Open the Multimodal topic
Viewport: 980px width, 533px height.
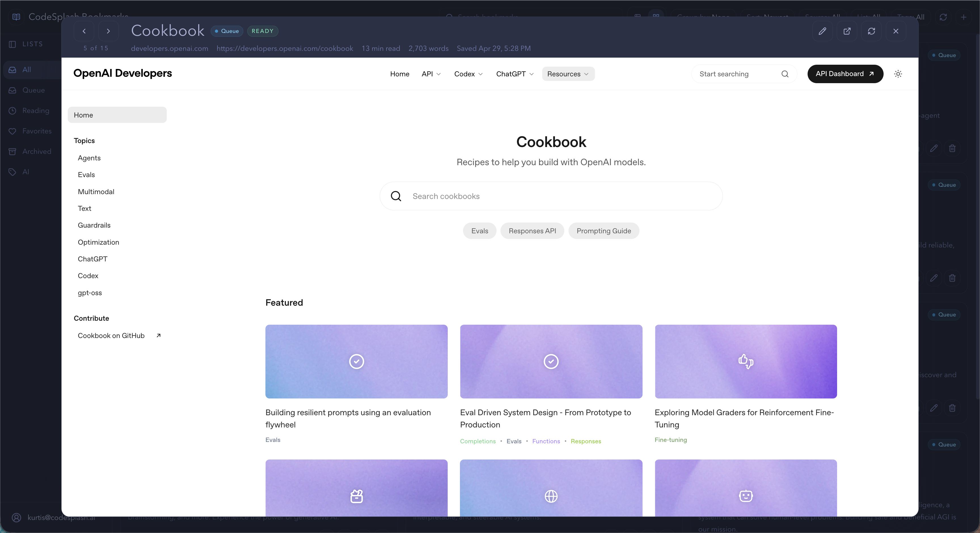[96, 192]
